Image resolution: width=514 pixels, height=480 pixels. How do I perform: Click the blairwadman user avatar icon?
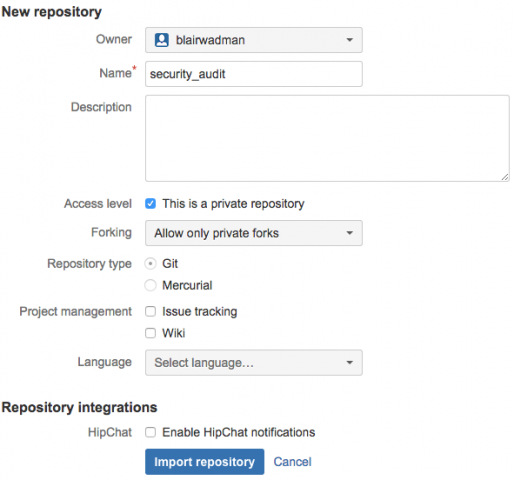point(162,40)
